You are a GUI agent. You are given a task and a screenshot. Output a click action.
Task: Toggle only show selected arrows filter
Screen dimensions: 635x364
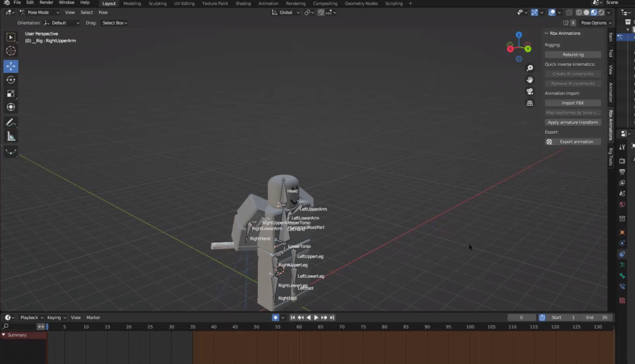click(x=41, y=327)
